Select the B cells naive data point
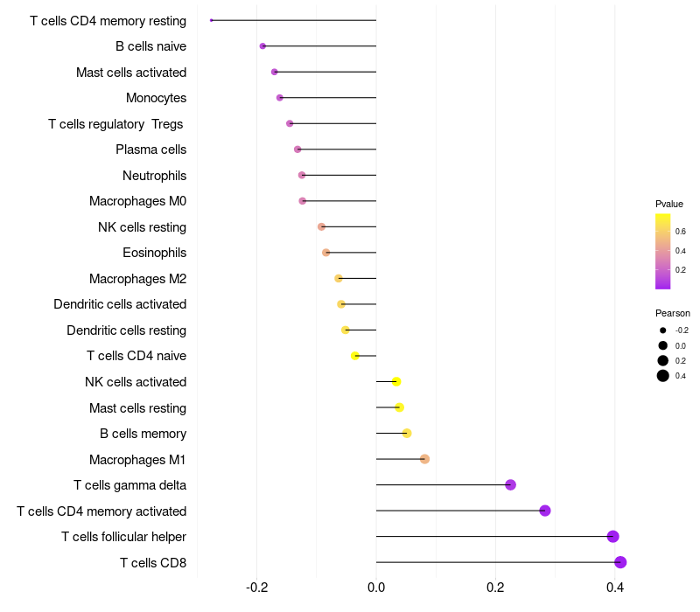700x612 pixels. (x=262, y=46)
